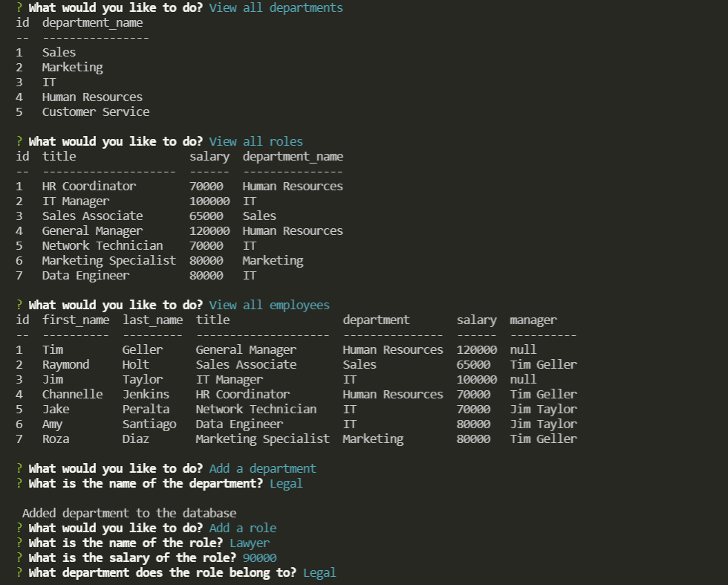Image resolution: width=728 pixels, height=585 pixels.
Task: Select "Legal" department name answer
Action: [287, 483]
